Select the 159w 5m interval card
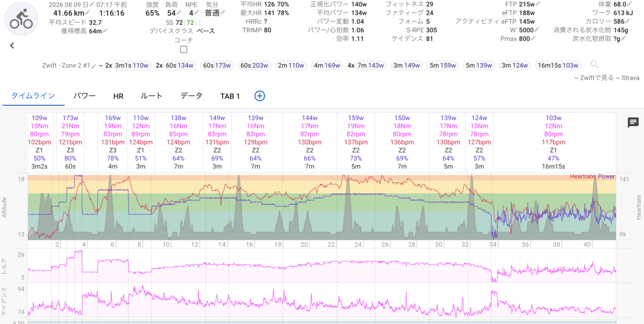644x324 pixels. click(355, 142)
